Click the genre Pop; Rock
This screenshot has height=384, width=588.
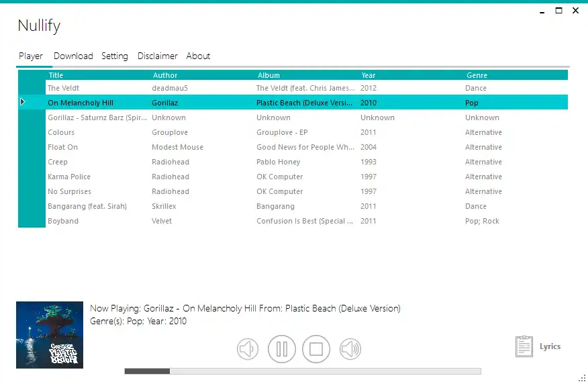pyautogui.click(x=482, y=221)
